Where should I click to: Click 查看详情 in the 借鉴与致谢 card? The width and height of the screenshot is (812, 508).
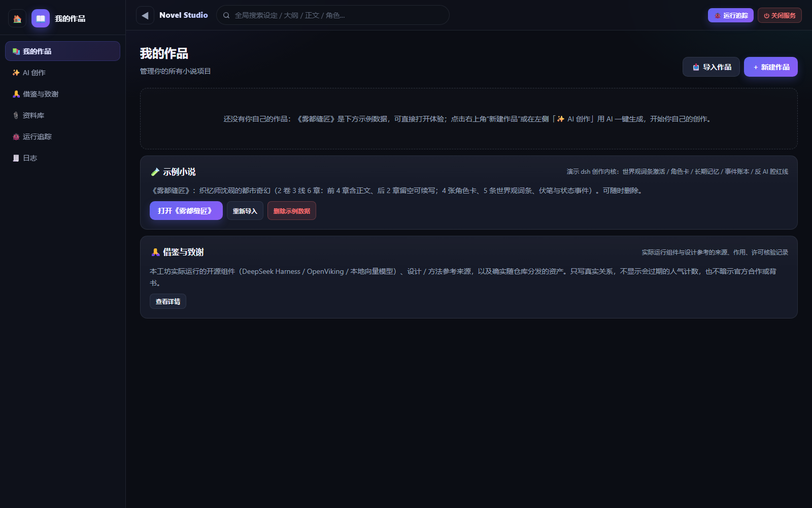[x=168, y=301]
